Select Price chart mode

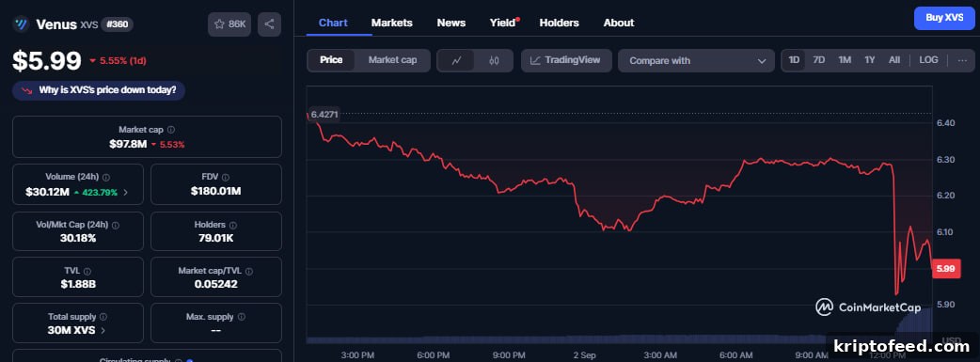pos(331,60)
